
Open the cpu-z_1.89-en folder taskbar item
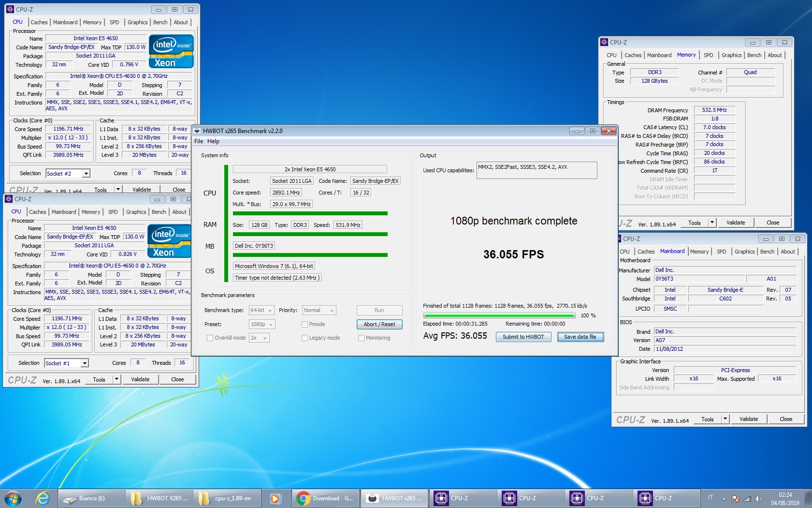click(227, 498)
